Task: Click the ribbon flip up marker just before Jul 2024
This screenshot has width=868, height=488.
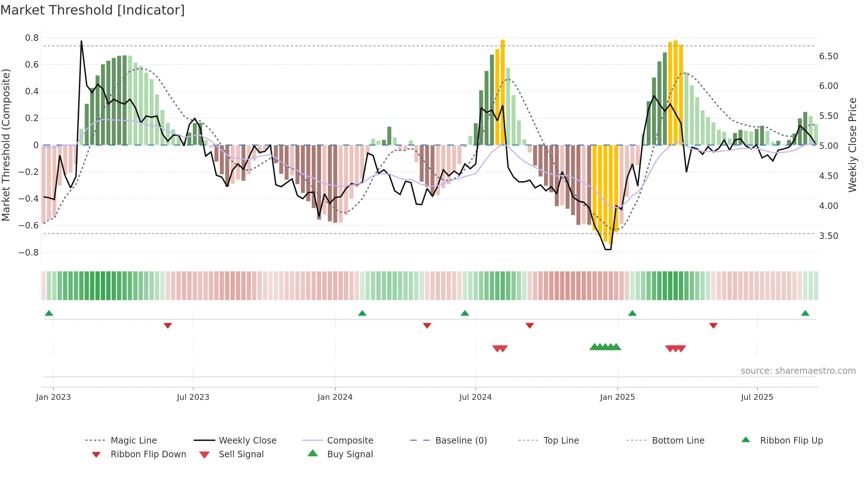Action: click(x=465, y=313)
